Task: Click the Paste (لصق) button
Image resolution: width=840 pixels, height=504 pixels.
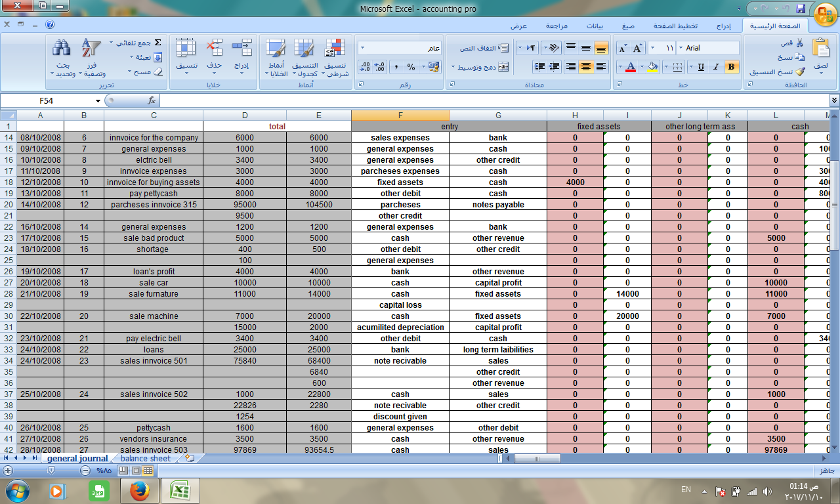Action: pos(820,52)
